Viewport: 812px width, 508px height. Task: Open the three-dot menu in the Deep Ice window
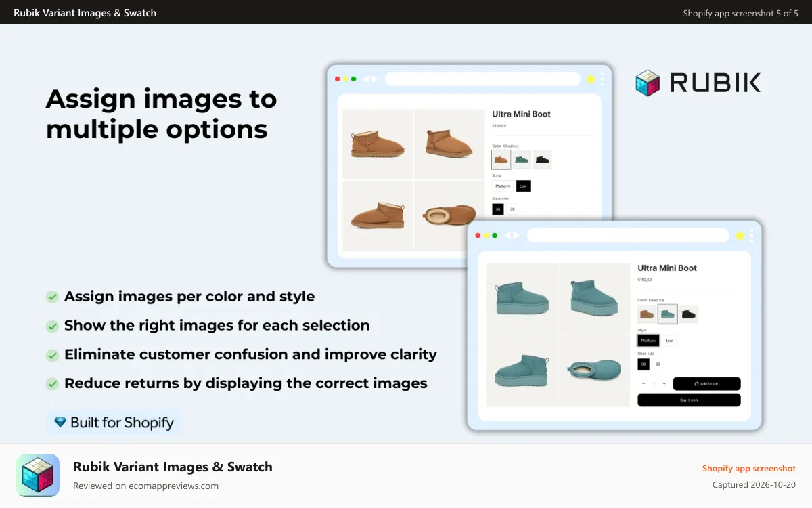pos(751,235)
